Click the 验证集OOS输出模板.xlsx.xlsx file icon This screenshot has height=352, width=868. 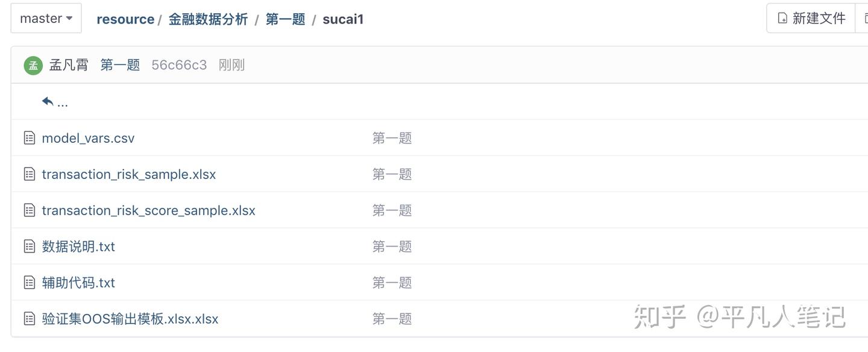tap(29, 319)
